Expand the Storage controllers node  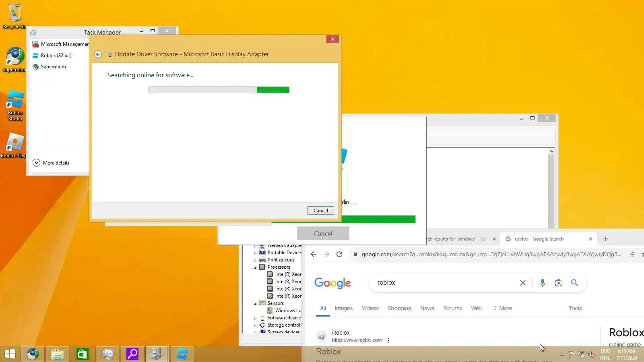tap(255, 325)
